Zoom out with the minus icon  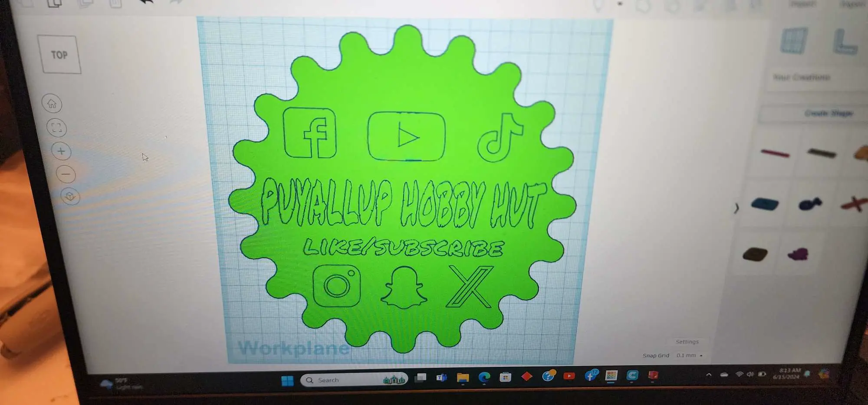click(x=66, y=174)
